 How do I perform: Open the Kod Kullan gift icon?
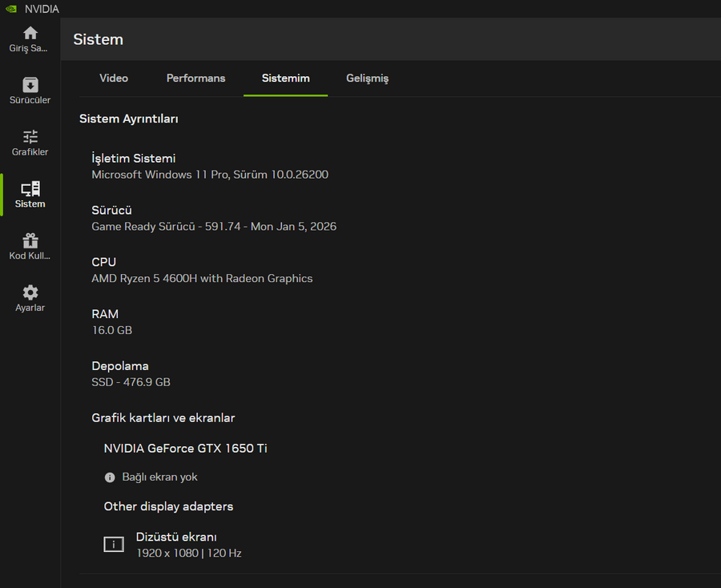(30, 241)
